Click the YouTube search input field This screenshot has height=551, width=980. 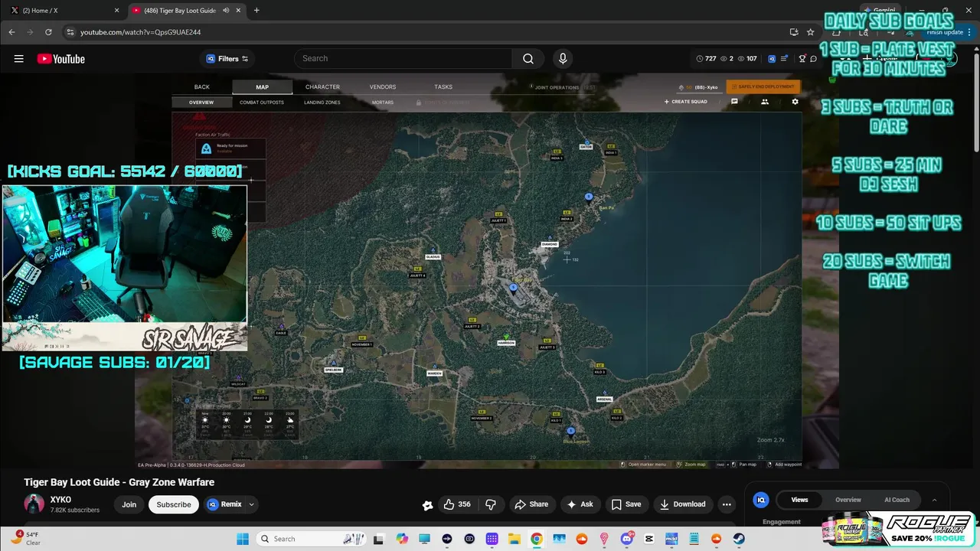click(403, 59)
